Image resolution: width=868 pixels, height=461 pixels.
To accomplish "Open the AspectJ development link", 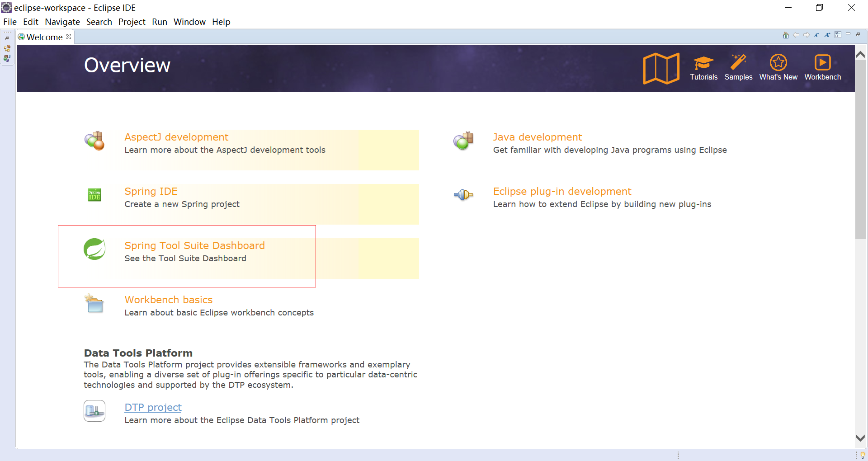I will 176,137.
